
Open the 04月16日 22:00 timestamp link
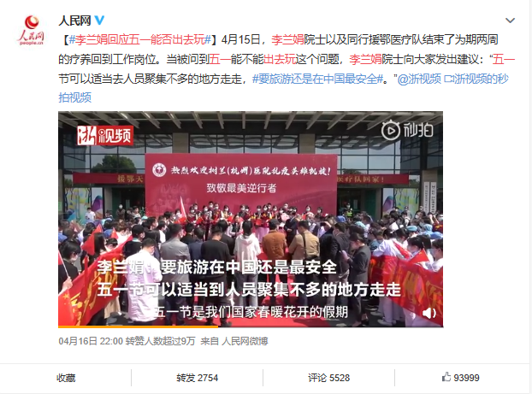tap(91, 341)
